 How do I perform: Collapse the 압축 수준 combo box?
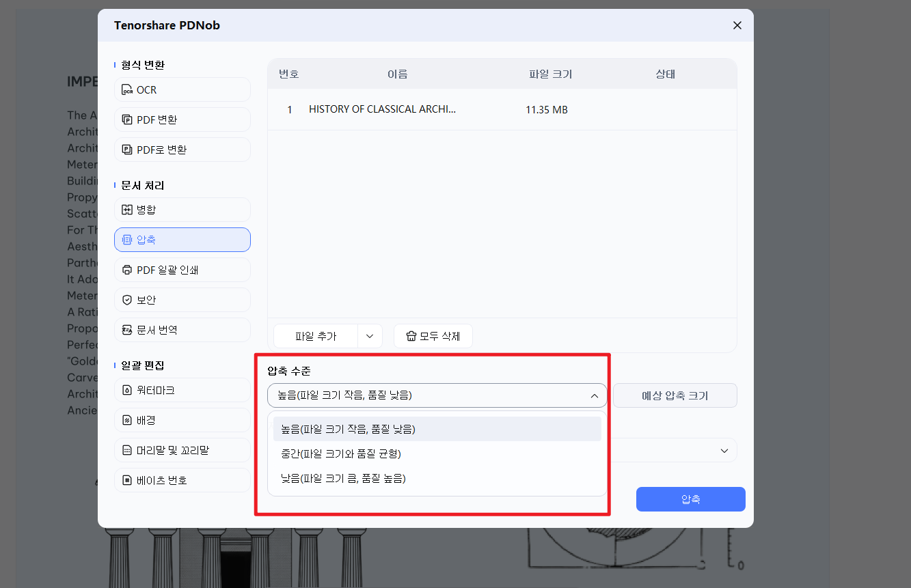(437, 395)
